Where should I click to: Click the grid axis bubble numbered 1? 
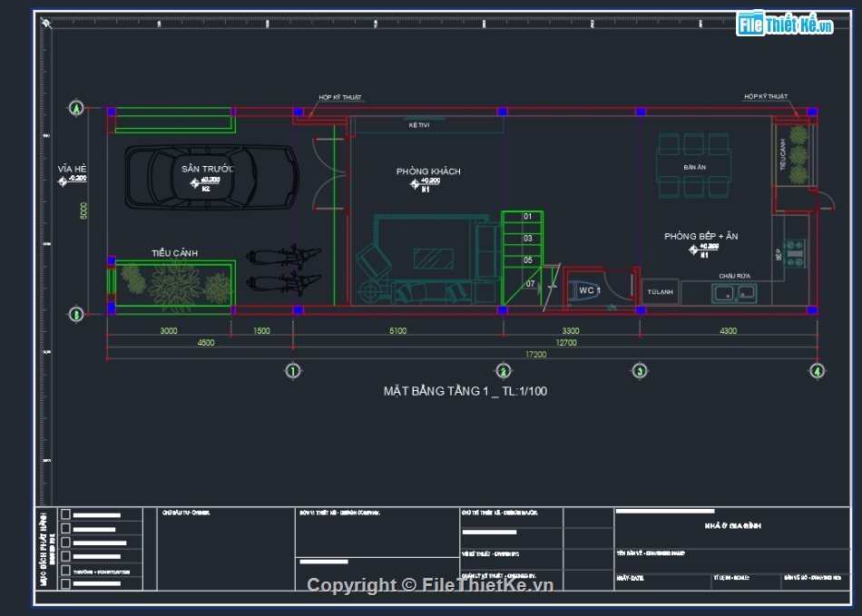coord(292,370)
